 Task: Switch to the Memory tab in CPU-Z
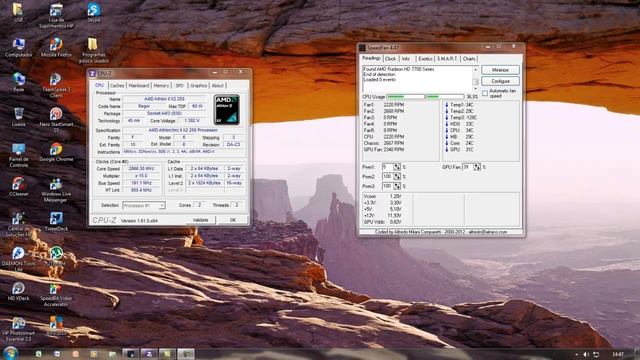161,85
